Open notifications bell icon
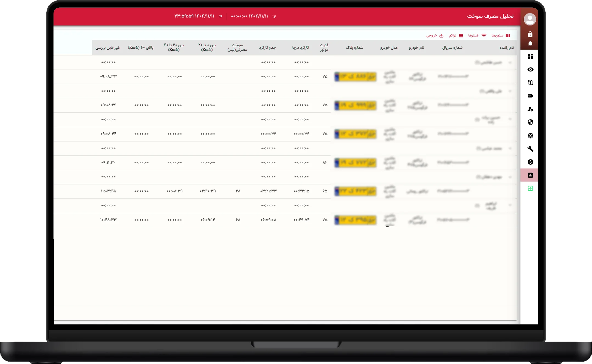 (530, 44)
